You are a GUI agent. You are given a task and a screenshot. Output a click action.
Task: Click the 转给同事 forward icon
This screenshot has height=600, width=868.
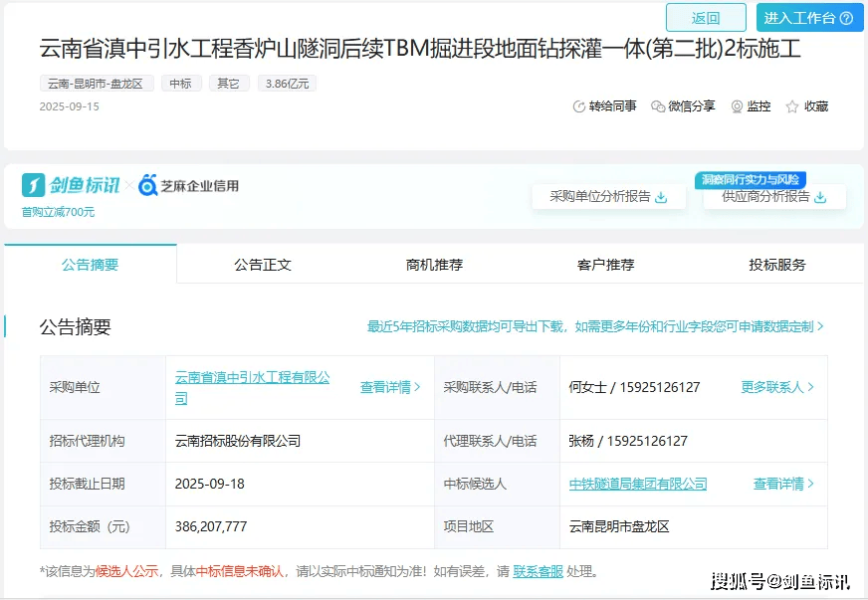tap(579, 106)
